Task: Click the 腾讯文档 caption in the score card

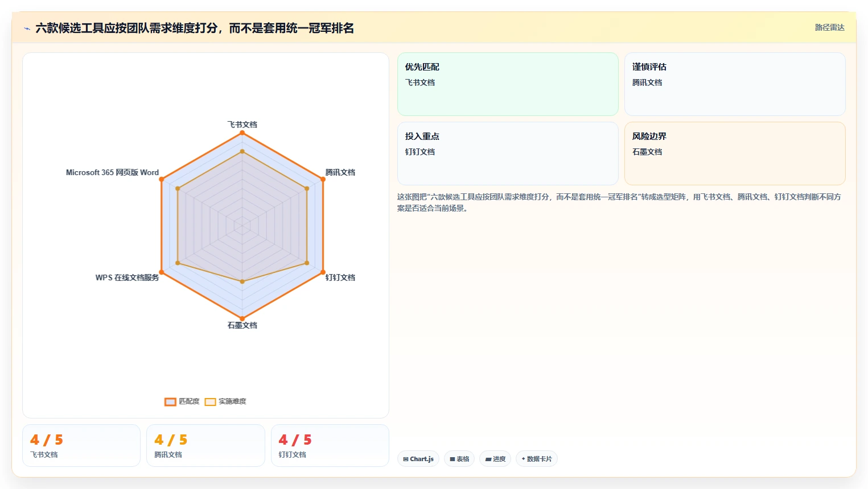Action: click(168, 455)
